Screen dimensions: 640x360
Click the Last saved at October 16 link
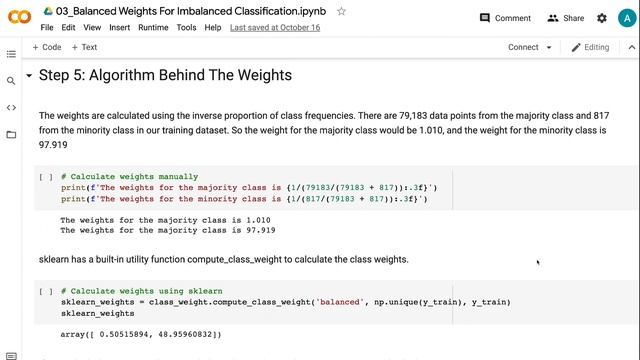pos(275,27)
